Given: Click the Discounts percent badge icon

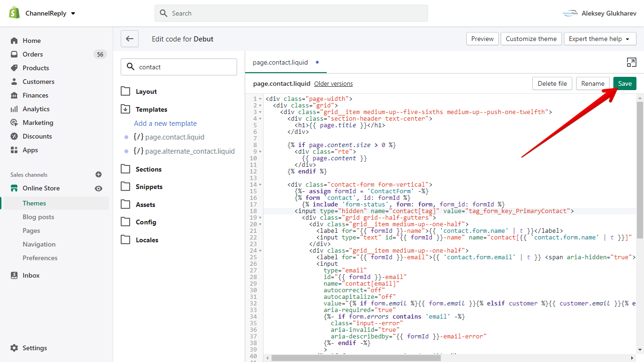Looking at the screenshot, I should pos(14,136).
